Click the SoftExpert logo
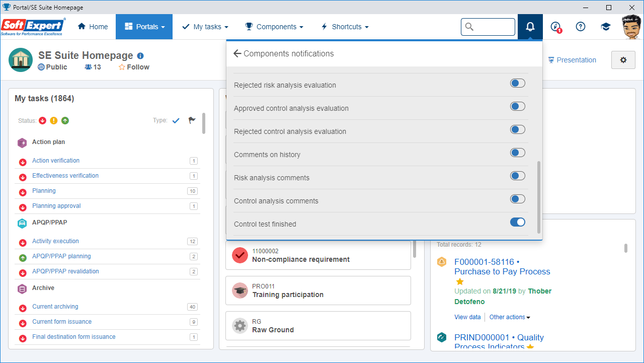This screenshot has height=363, width=644. tap(33, 27)
